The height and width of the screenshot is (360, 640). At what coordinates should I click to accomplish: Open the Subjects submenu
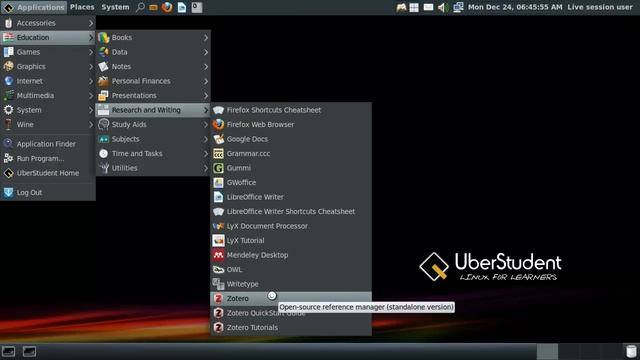(x=153, y=139)
